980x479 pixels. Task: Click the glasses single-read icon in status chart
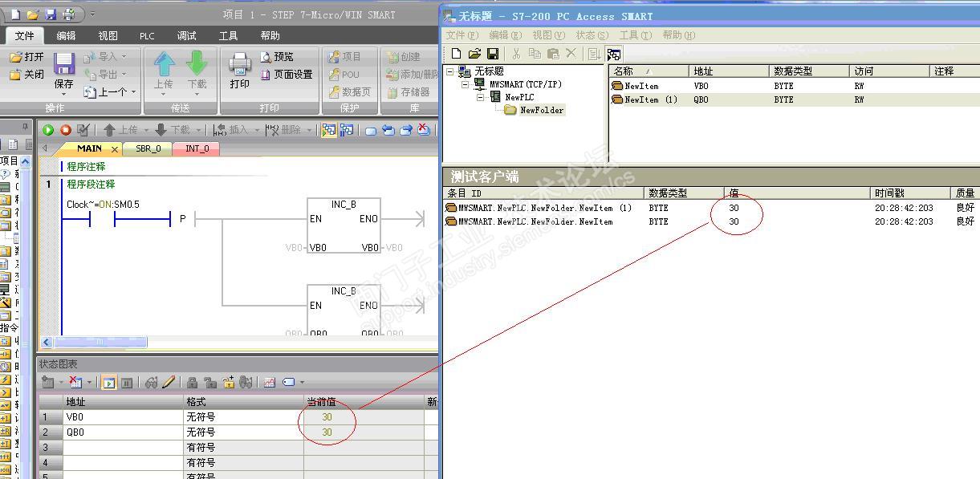click(x=151, y=383)
